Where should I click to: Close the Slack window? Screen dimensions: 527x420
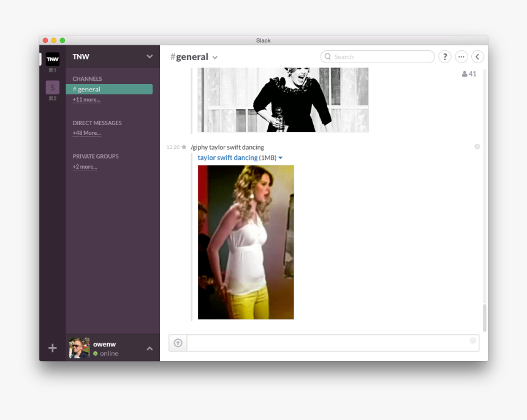(x=45, y=40)
